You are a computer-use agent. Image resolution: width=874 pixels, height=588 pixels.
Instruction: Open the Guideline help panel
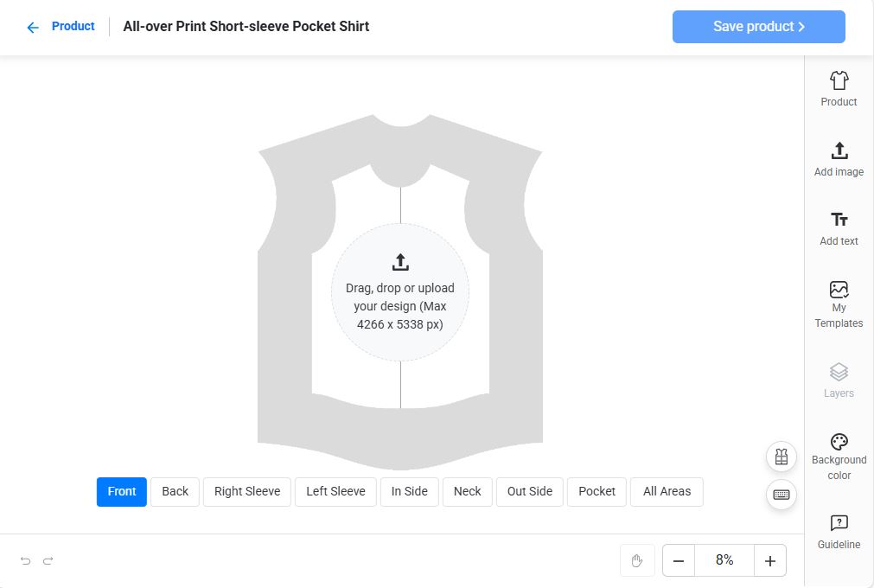pos(839,532)
